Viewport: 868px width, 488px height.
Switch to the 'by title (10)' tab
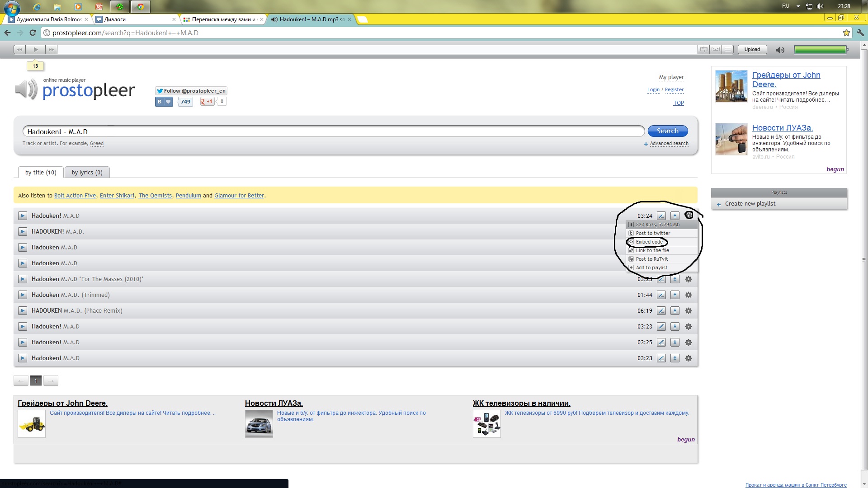click(41, 172)
